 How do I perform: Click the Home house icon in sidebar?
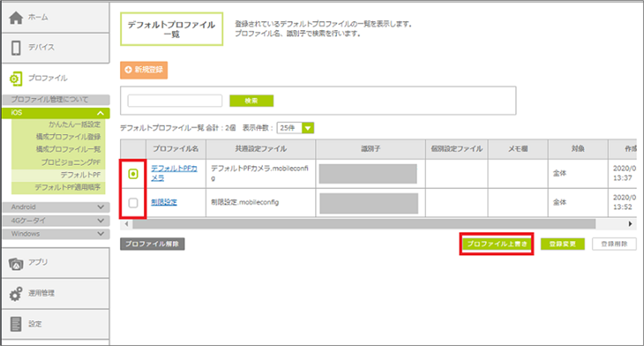(x=16, y=18)
